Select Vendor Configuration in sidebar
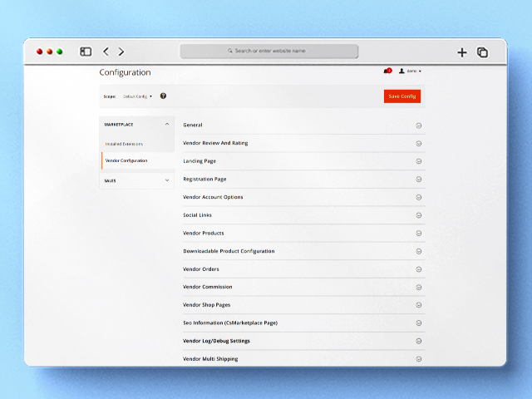 pos(126,160)
